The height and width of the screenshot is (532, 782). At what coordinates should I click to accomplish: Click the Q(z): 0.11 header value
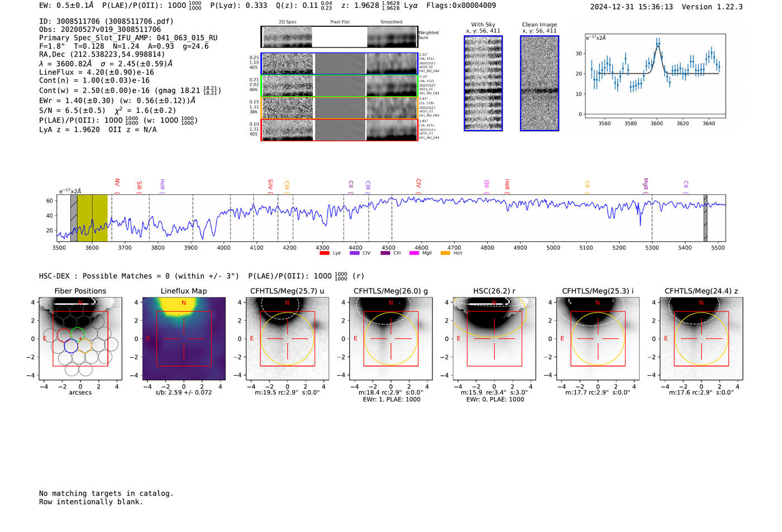305,6
